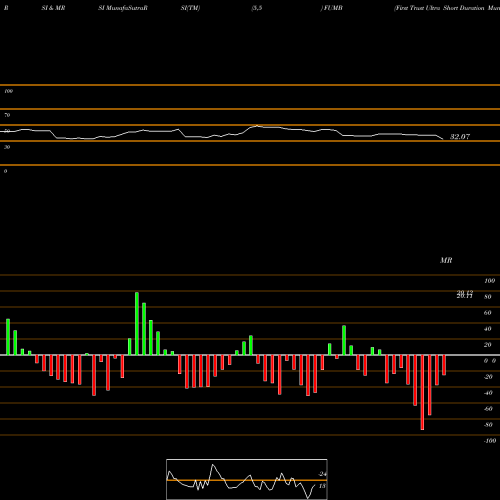Click the MR panel title label
Viewport: 500px width, 500px height.
click(446, 260)
